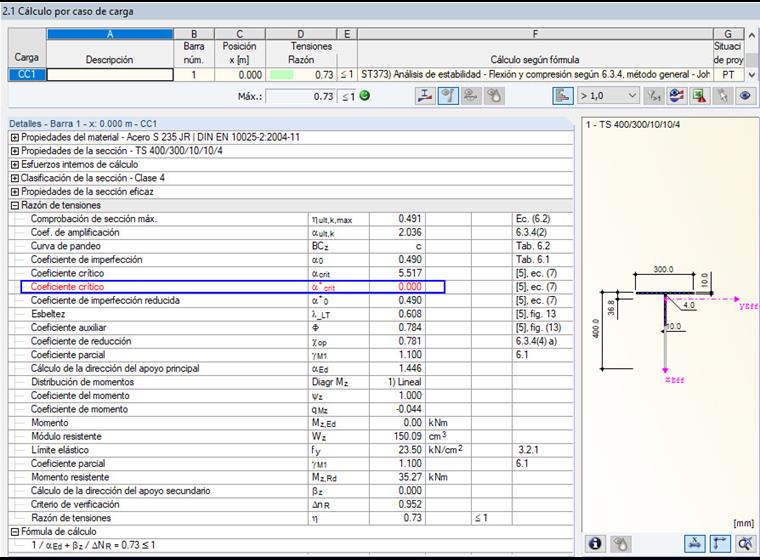Click the greyed eye-and-drop icon in top toolbar
This screenshot has width=760, height=560.
pyautogui.click(x=494, y=96)
